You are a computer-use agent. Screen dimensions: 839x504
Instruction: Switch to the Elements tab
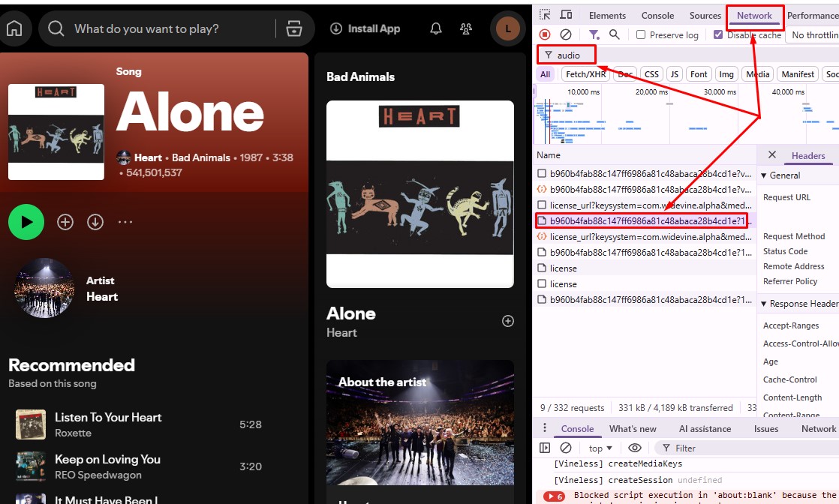pos(607,16)
